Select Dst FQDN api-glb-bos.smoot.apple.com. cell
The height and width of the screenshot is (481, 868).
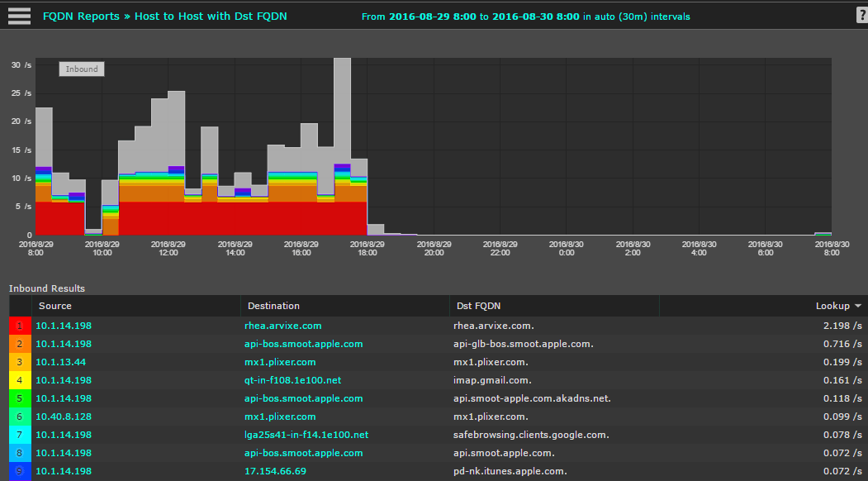(x=523, y=344)
